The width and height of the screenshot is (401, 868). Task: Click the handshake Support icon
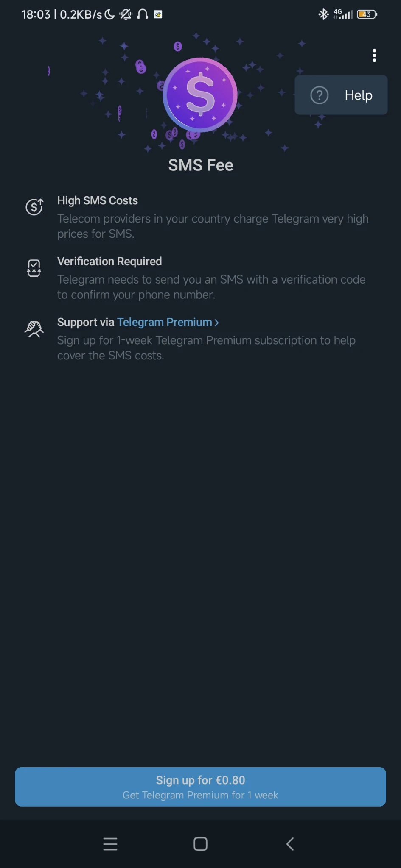pyautogui.click(x=34, y=328)
